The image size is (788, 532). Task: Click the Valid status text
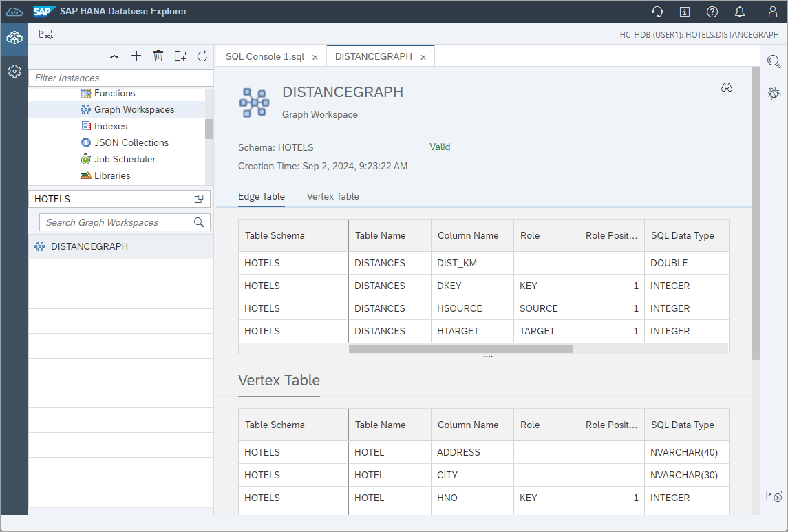440,147
